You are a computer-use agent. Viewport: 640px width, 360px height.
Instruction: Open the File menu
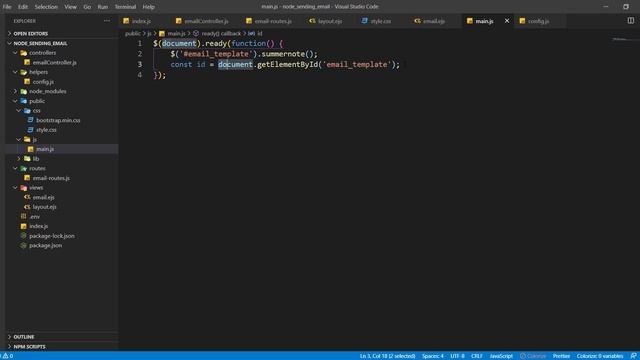click(7, 7)
